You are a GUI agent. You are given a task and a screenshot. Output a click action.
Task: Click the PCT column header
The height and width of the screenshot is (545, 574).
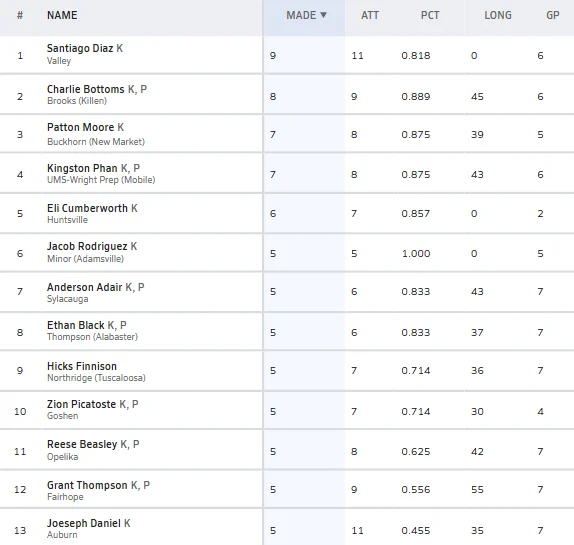(x=430, y=15)
